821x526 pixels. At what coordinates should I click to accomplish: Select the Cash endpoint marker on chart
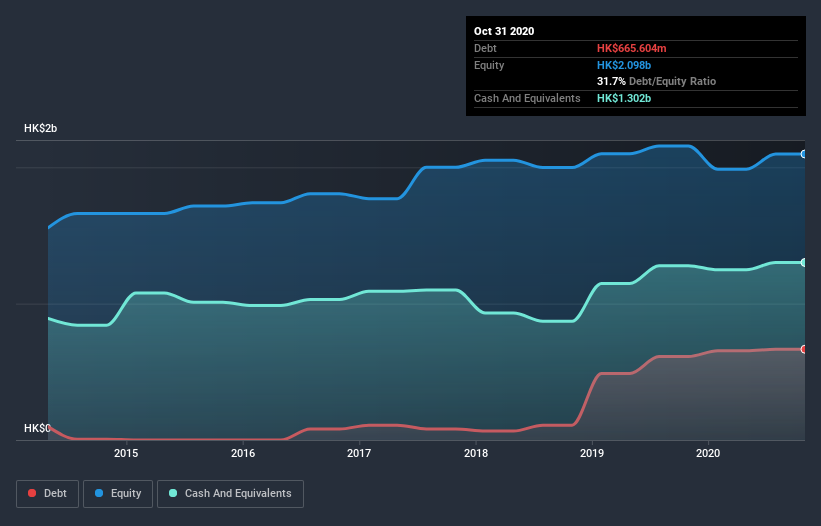coord(804,262)
